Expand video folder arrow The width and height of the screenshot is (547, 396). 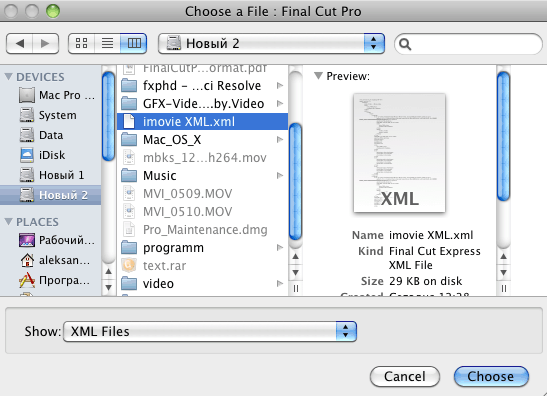[280, 284]
